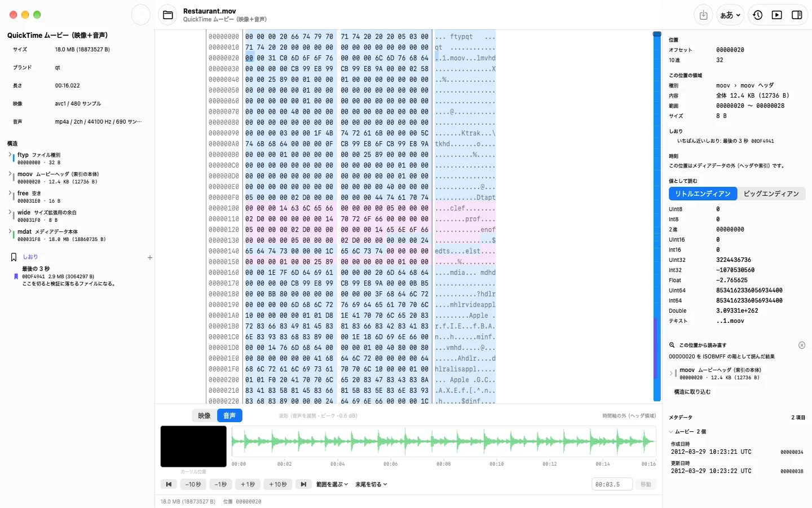The image size is (812, 508).
Task: Click the open-file folder icon
Action: [168, 15]
